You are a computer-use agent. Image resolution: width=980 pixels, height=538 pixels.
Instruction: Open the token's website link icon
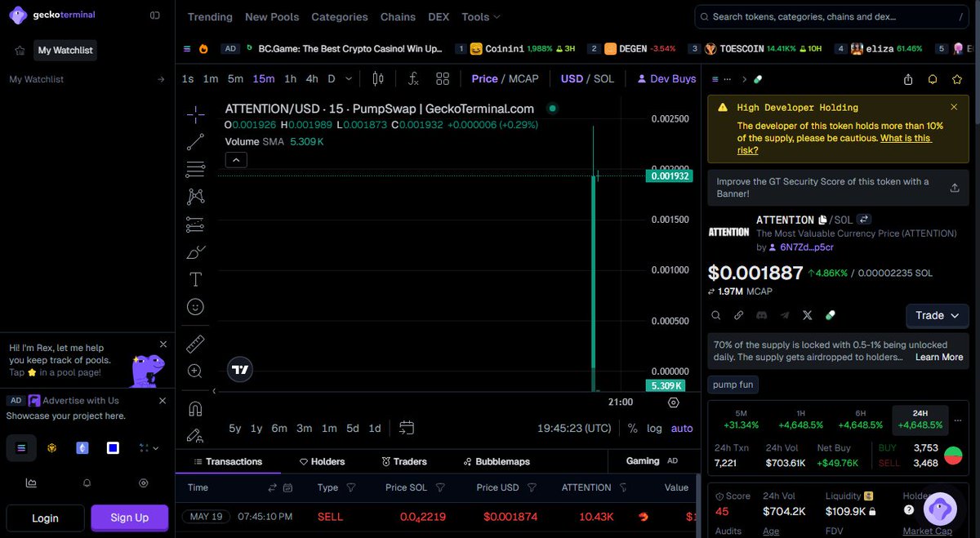click(738, 315)
